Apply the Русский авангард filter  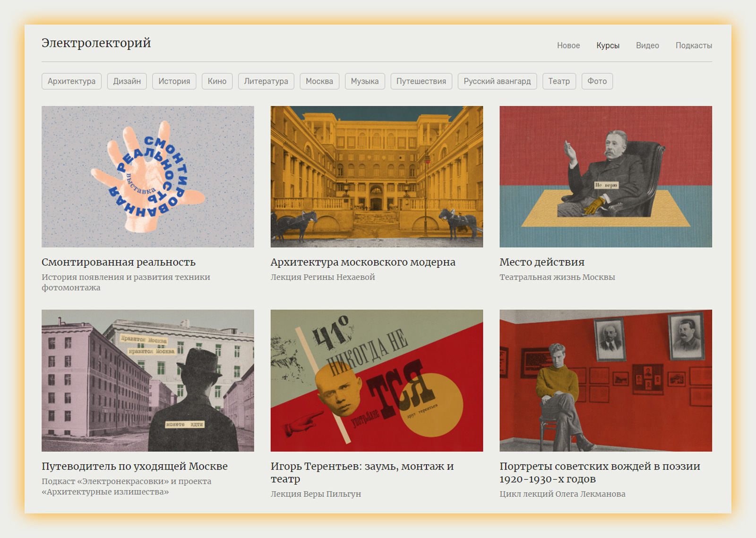tap(497, 81)
